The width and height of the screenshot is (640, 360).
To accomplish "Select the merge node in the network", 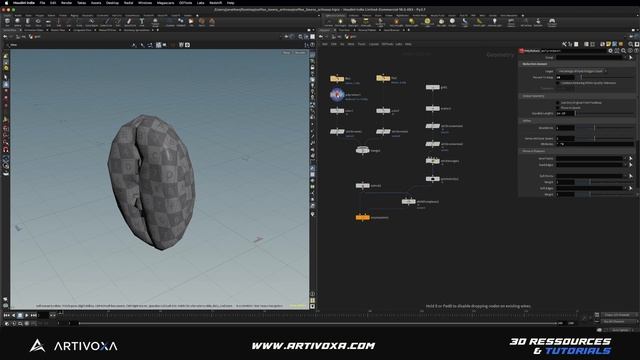I will tap(362, 150).
